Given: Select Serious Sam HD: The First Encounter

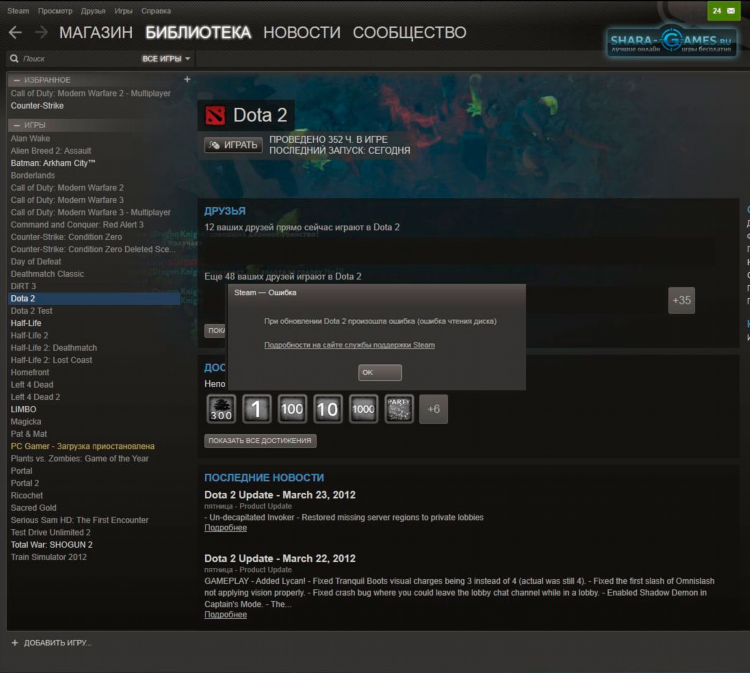Looking at the screenshot, I should [79, 520].
